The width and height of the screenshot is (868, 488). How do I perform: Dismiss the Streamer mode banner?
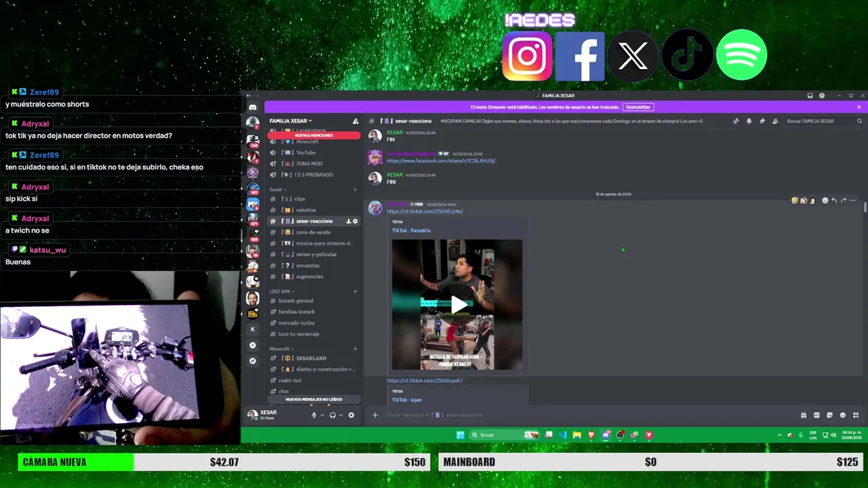859,107
